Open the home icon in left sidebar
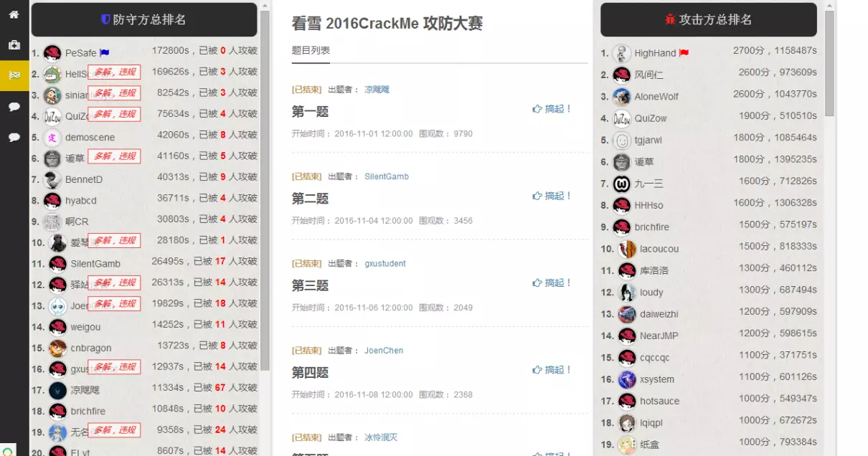The height and width of the screenshot is (456, 868). pyautogui.click(x=14, y=14)
